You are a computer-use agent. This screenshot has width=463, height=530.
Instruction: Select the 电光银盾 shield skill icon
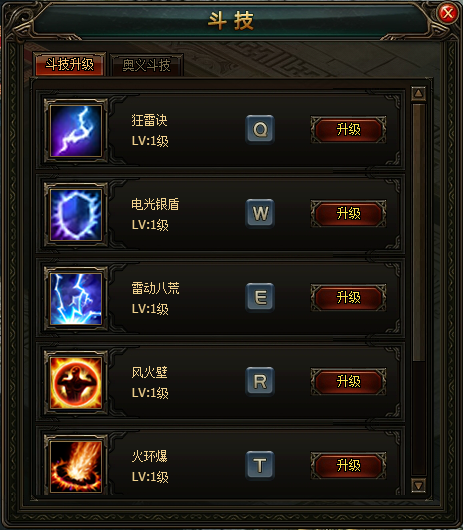point(76,215)
